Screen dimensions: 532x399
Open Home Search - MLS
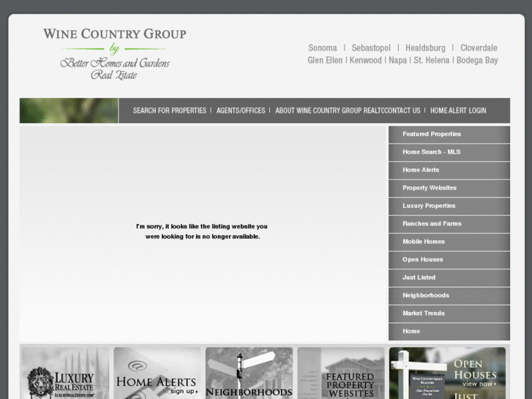coord(449,152)
